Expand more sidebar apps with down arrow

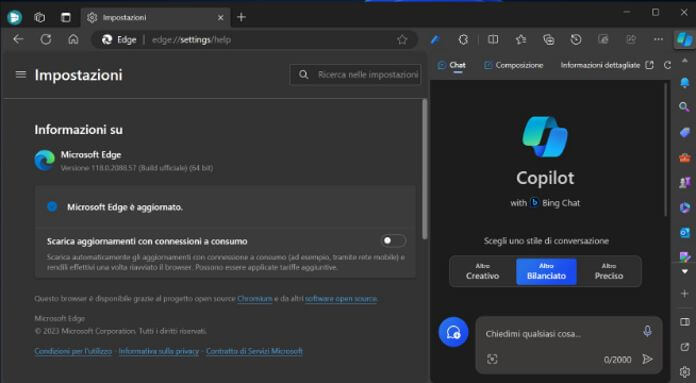(684, 271)
